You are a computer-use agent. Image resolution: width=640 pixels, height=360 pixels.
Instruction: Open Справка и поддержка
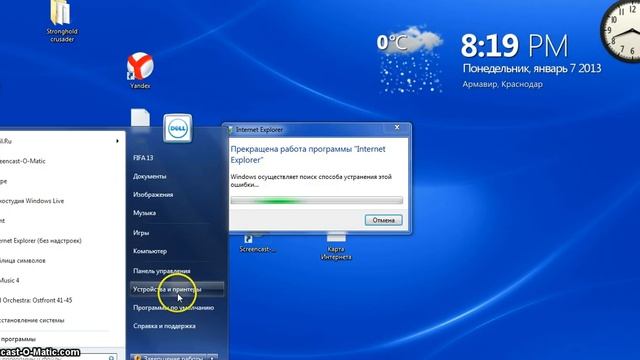[x=164, y=326]
